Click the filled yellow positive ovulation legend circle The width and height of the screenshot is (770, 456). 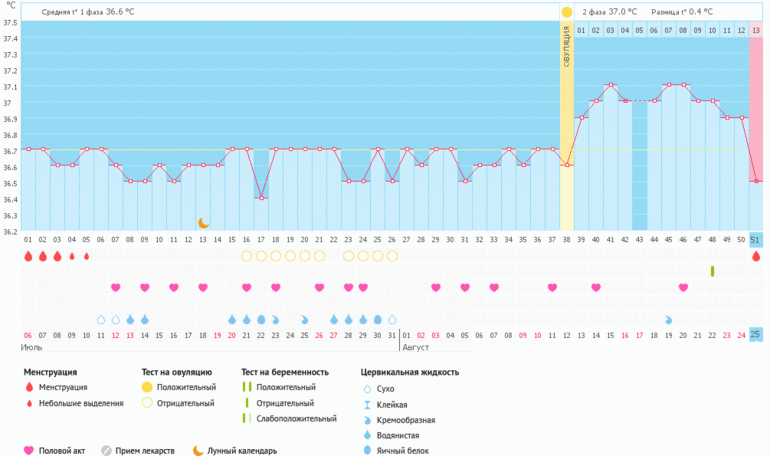(147, 387)
